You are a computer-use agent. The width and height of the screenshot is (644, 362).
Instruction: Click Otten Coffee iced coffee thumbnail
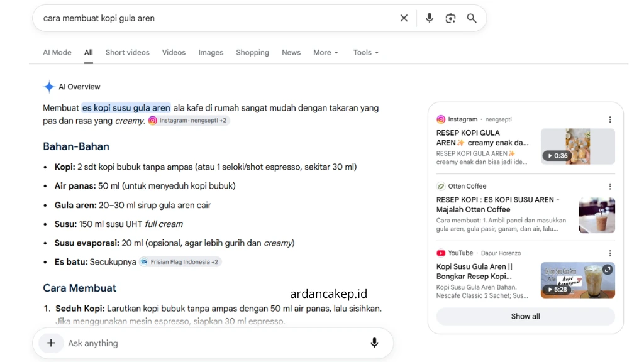pyautogui.click(x=597, y=215)
